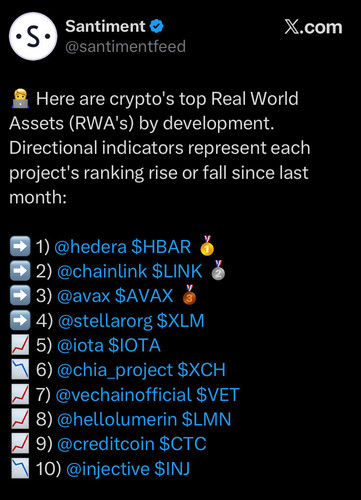Open the $LINK cashtag
Image resolution: width=361 pixels, height=500 pixels.
(177, 271)
